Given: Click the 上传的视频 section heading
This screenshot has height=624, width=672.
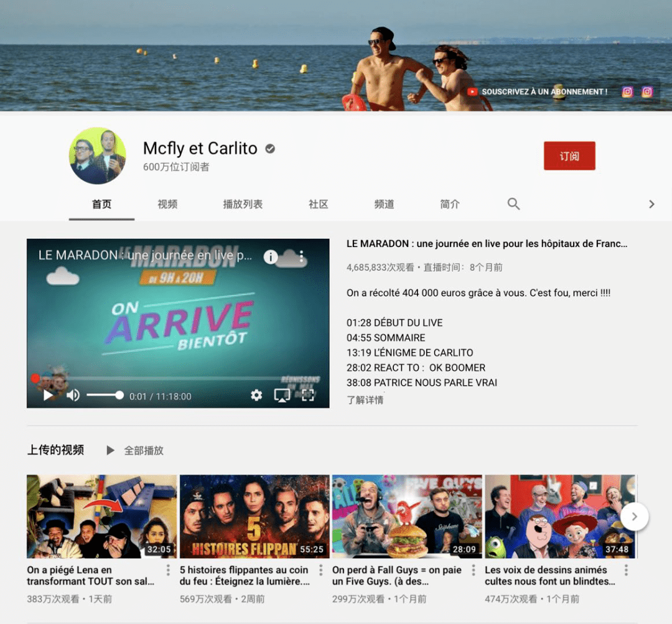Looking at the screenshot, I should tap(55, 450).
